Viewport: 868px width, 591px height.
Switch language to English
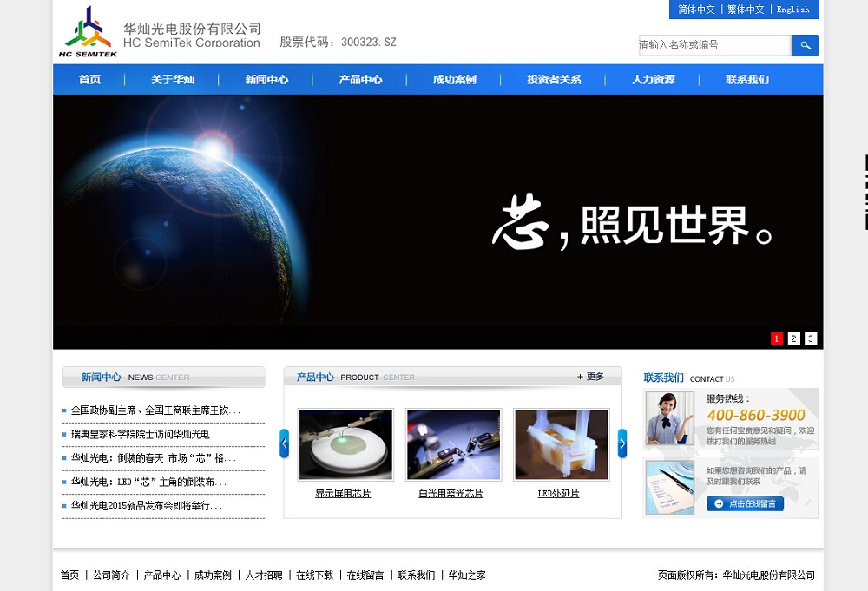tap(792, 10)
